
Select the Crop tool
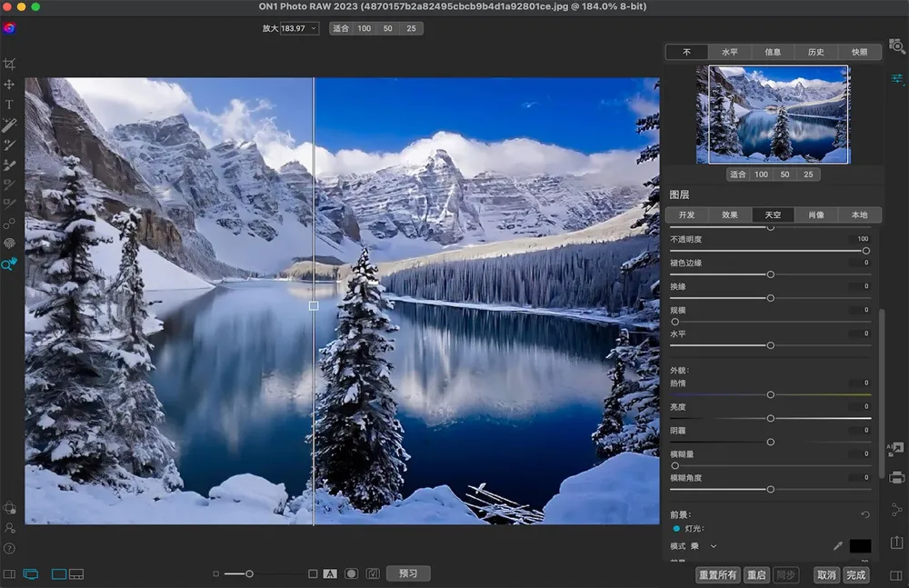pyautogui.click(x=9, y=65)
